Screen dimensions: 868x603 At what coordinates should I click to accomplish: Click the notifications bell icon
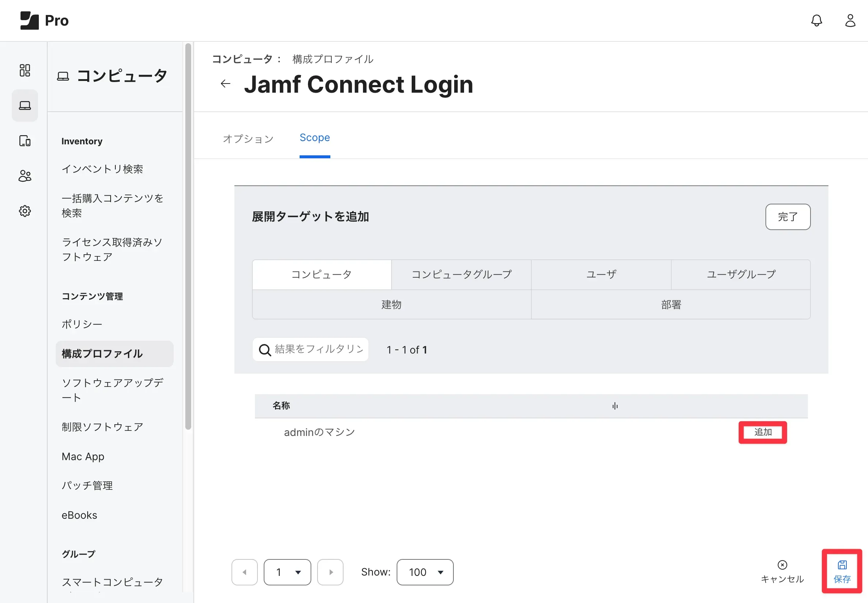coord(816,21)
